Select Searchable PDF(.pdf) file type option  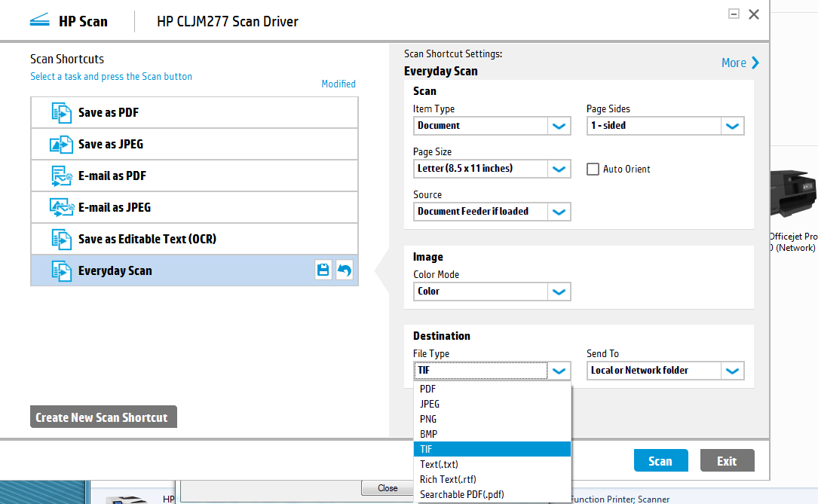[x=461, y=494]
